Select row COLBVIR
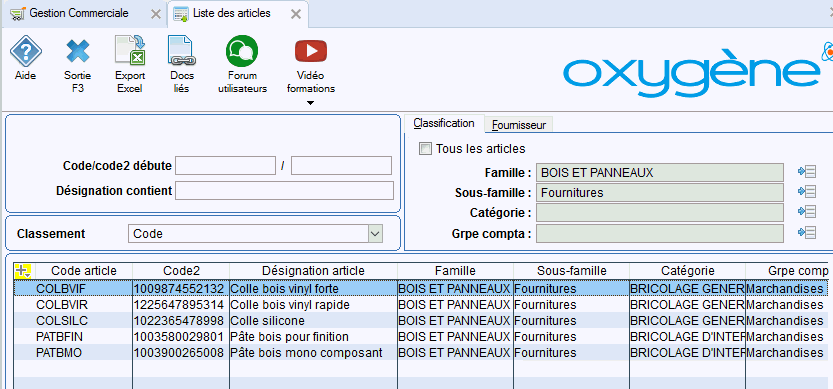The width and height of the screenshot is (833, 389). (421, 305)
